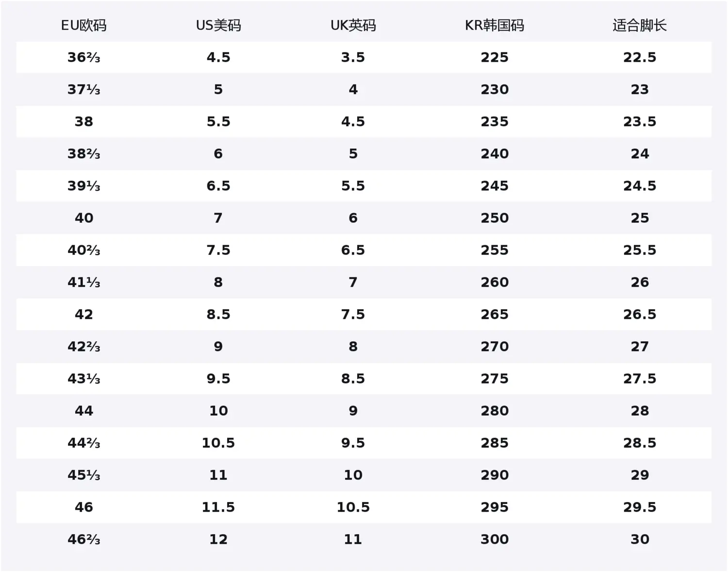Select KR size 300 cell

[x=495, y=539]
